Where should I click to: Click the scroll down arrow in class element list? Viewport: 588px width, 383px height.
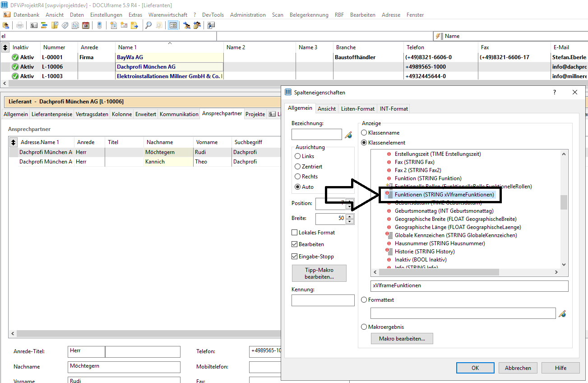(564, 265)
